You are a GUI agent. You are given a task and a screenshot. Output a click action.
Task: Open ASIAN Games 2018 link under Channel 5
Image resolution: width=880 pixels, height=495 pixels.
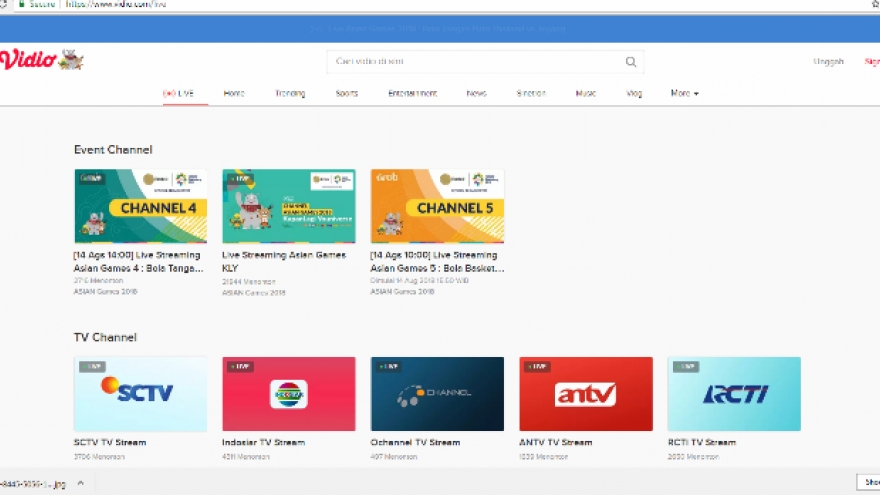pos(402,292)
